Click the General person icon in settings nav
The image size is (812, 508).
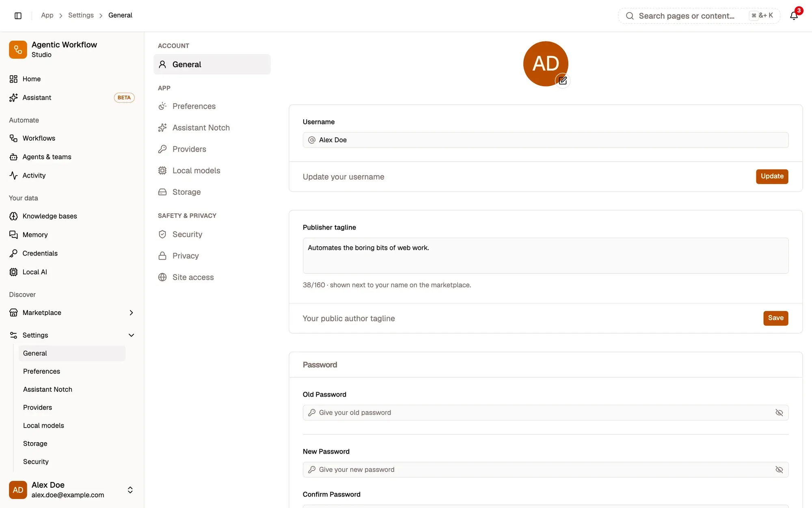[x=162, y=64]
